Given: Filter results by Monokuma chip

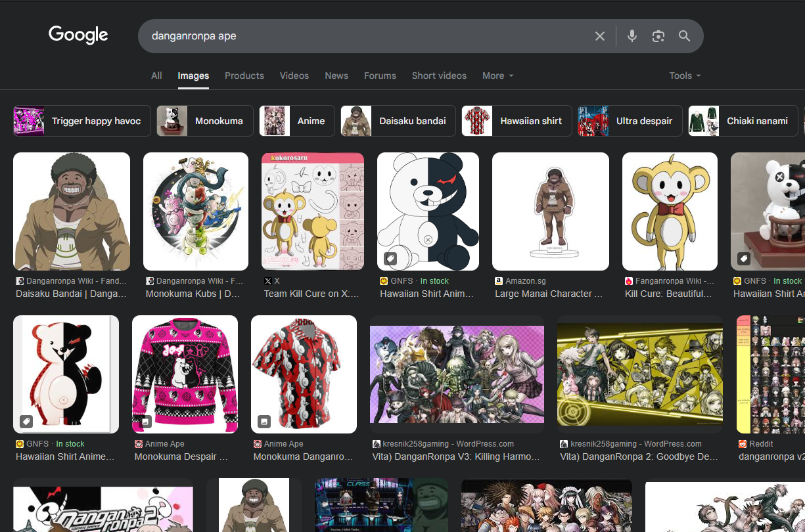Looking at the screenshot, I should pyautogui.click(x=205, y=121).
